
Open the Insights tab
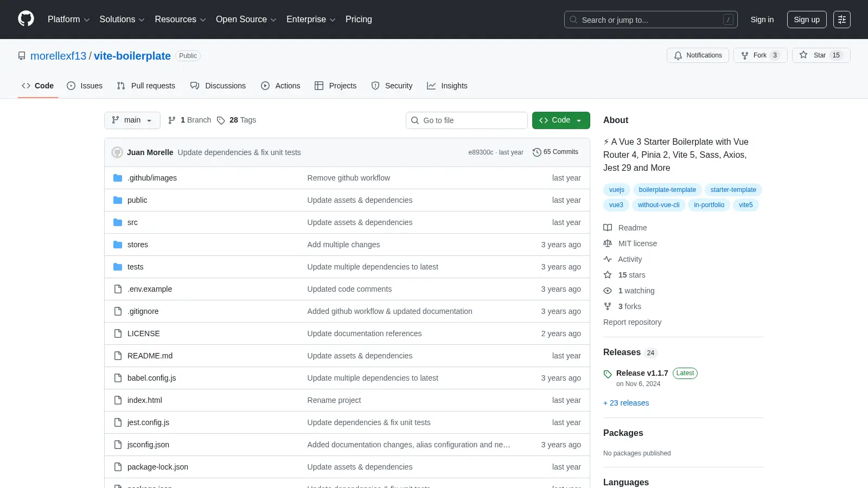click(447, 86)
